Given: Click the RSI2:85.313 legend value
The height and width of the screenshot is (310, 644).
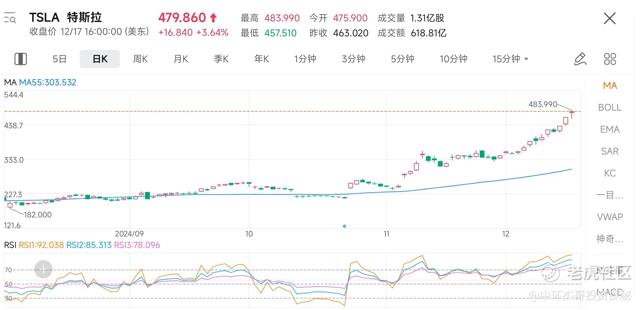Looking at the screenshot, I should (x=89, y=245).
